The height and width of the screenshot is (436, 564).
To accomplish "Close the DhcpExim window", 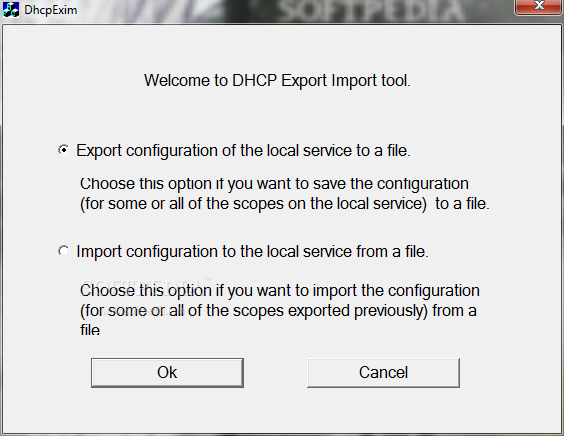I will pos(538,6).
